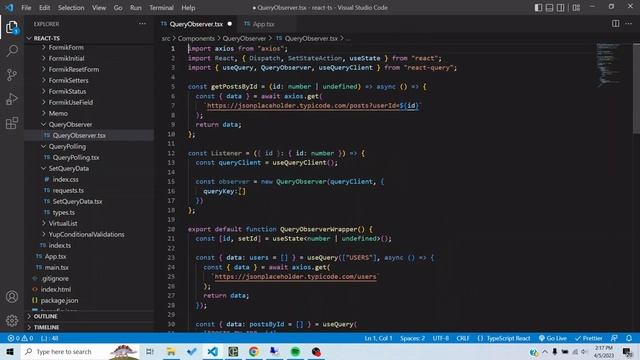640x360 pixels.
Task: Click the Explorer views and more actions ellipsis
Action: click(142, 24)
